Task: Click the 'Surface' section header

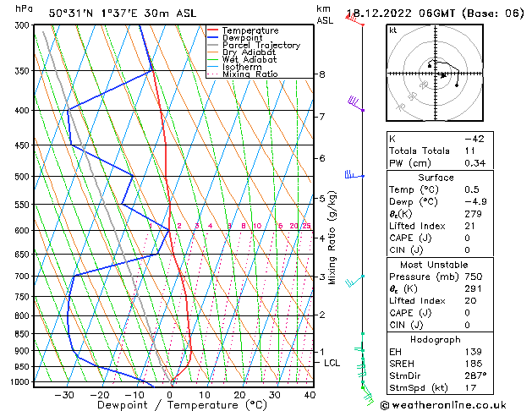Action: 436,178
